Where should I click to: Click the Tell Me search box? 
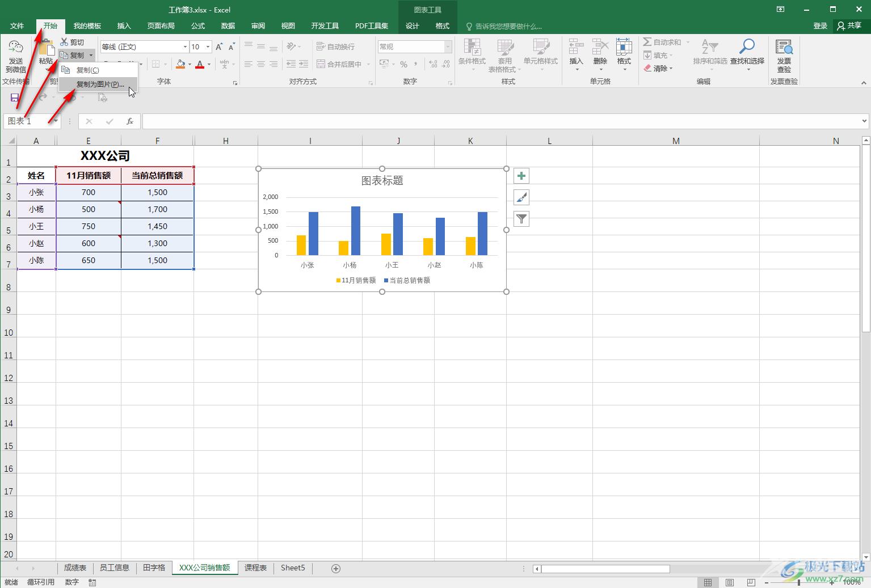tap(503, 26)
